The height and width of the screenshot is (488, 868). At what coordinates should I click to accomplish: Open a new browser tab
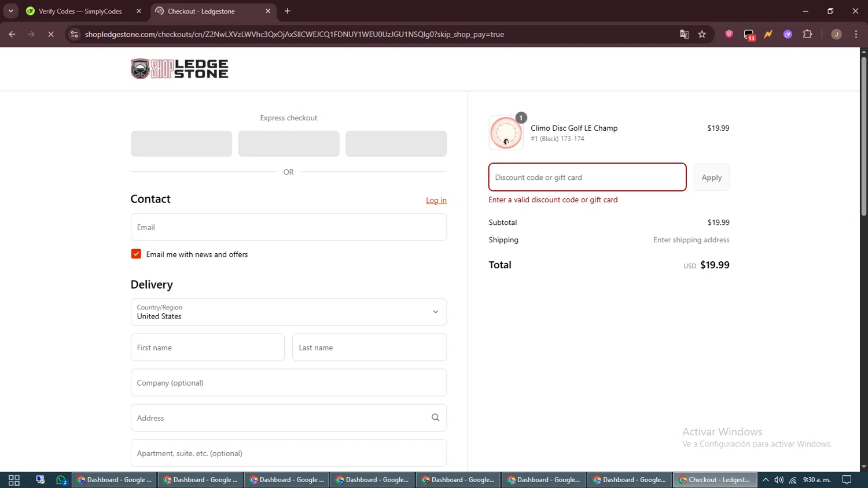[x=288, y=11]
